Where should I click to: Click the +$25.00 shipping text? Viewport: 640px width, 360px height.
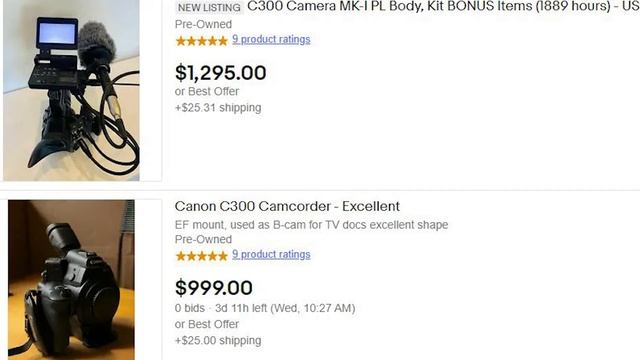218,340
